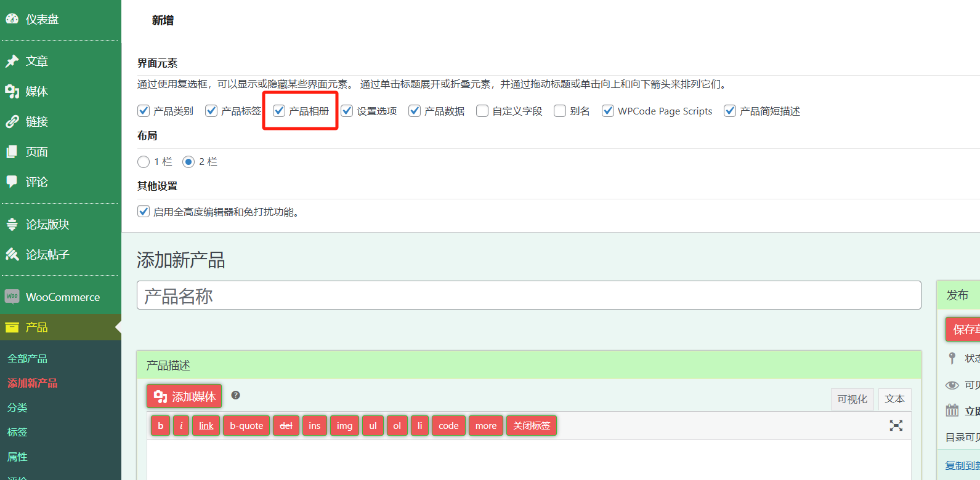Screen dimensions: 980x480
Task: Select the 1 栏 layout radio button
Action: click(x=144, y=162)
